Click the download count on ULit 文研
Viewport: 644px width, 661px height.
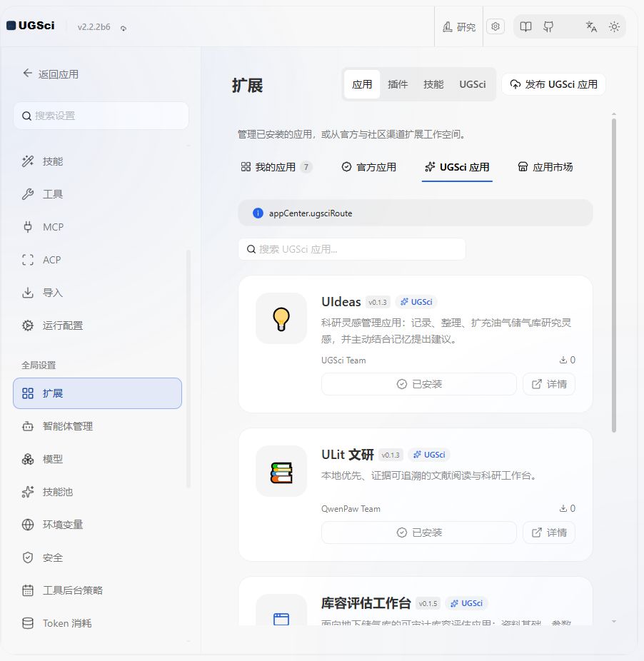(x=567, y=508)
